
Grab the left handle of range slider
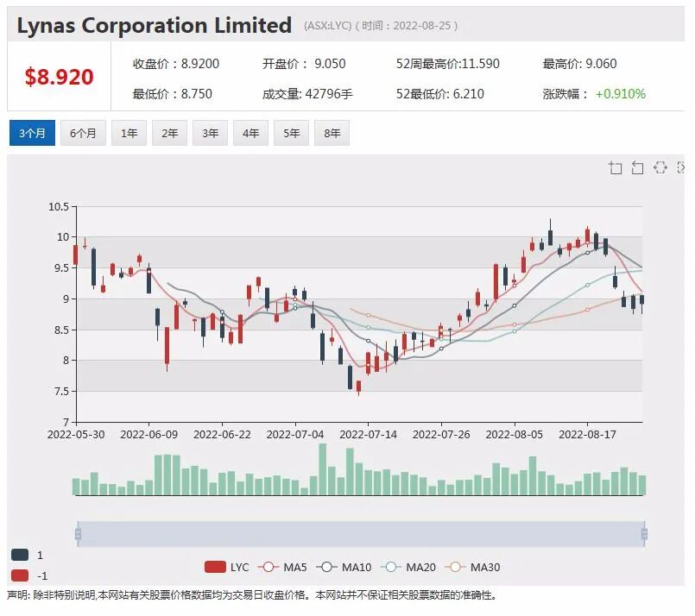(78, 534)
